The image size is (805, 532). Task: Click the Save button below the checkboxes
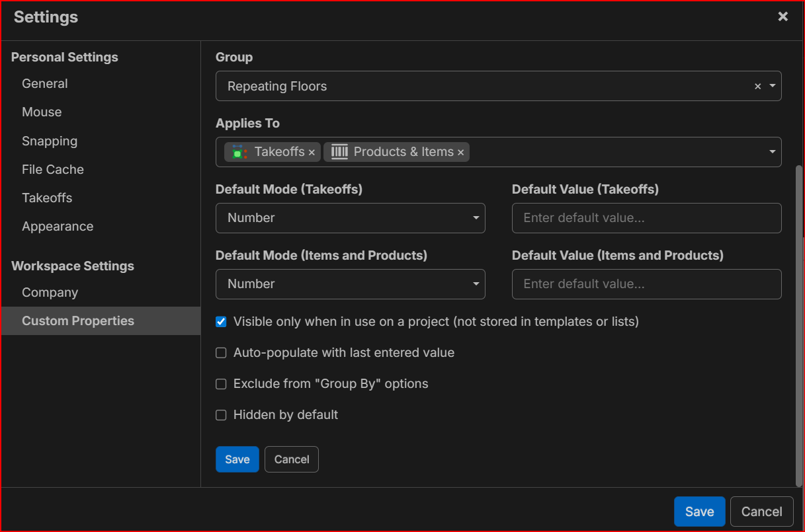coord(237,459)
